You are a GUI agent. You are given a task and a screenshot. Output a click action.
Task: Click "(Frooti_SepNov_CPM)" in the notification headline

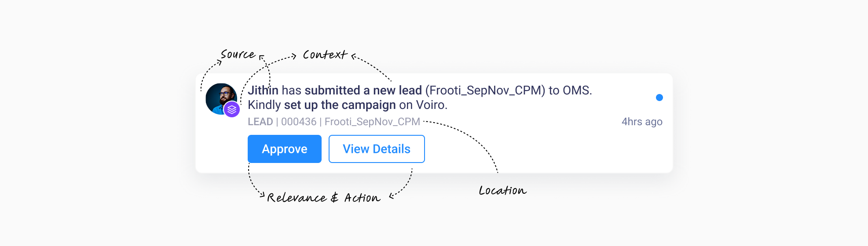[485, 90]
